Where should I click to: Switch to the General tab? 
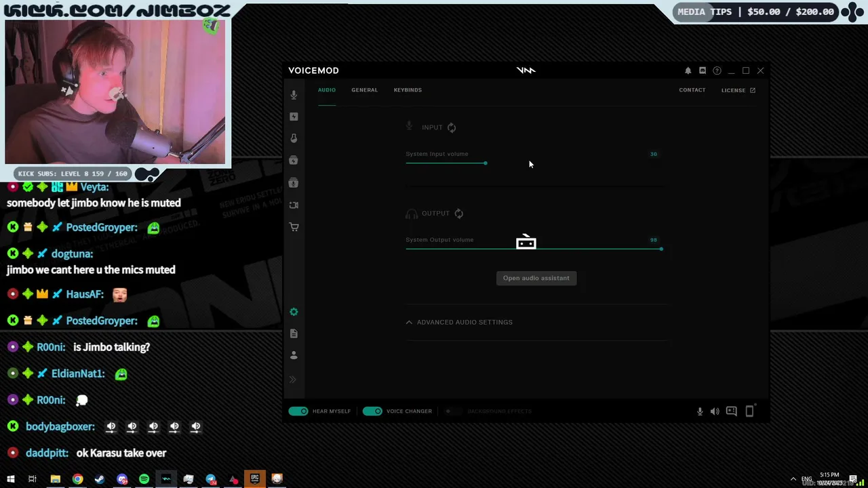(364, 90)
